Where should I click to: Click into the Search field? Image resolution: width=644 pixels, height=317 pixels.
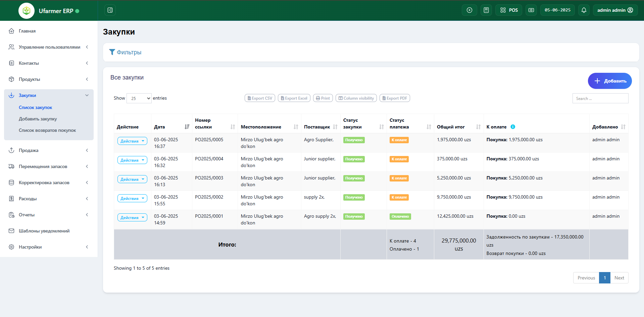coord(600,98)
